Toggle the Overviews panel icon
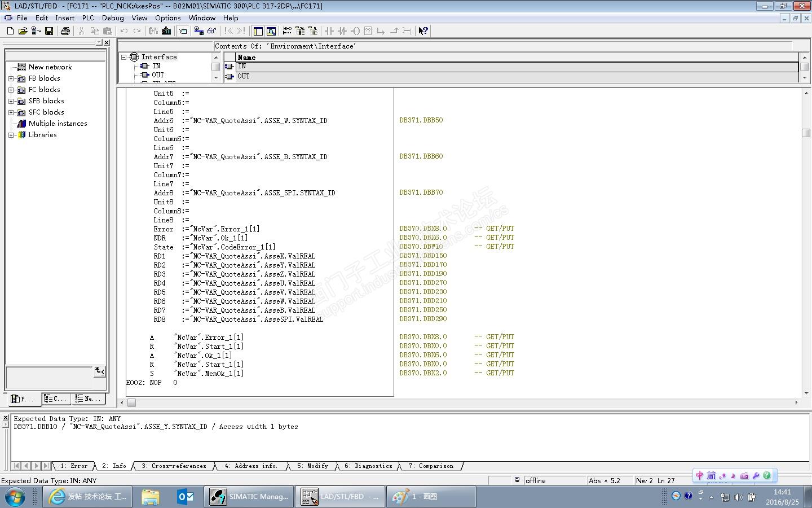This screenshot has height=508, width=812. (x=258, y=31)
